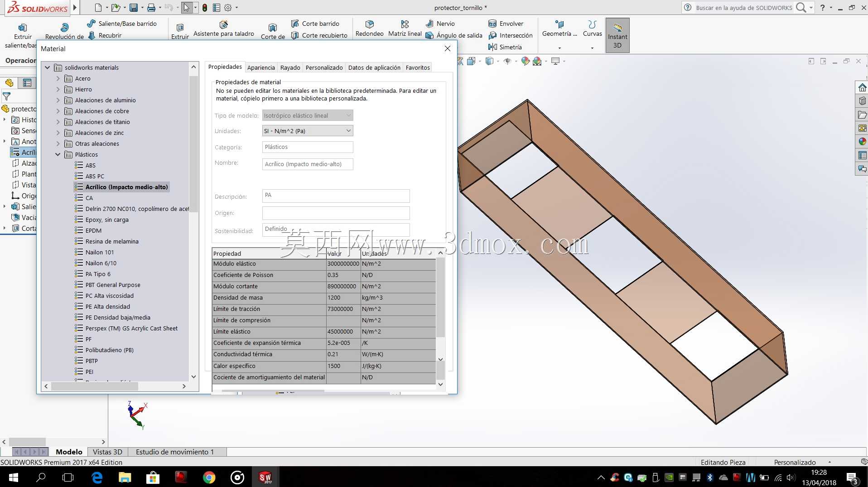
Task: Go to the Favoritos tab
Action: [418, 67]
